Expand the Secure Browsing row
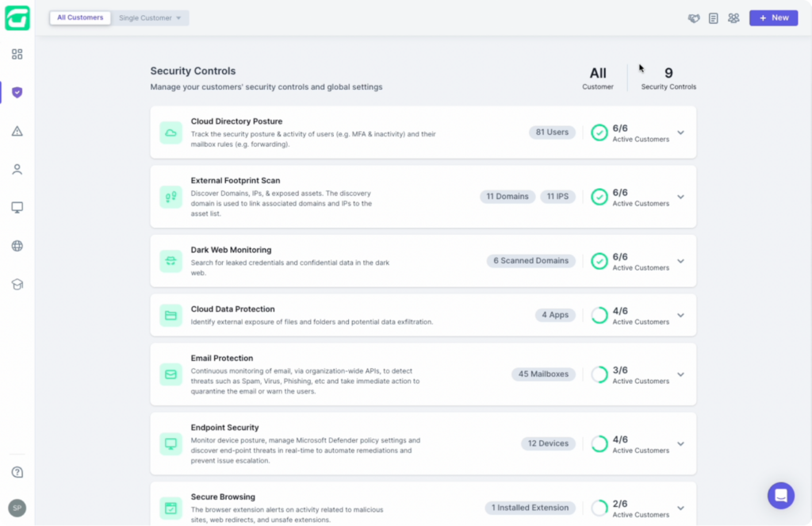Viewport: 812px width, 526px height. coord(680,508)
